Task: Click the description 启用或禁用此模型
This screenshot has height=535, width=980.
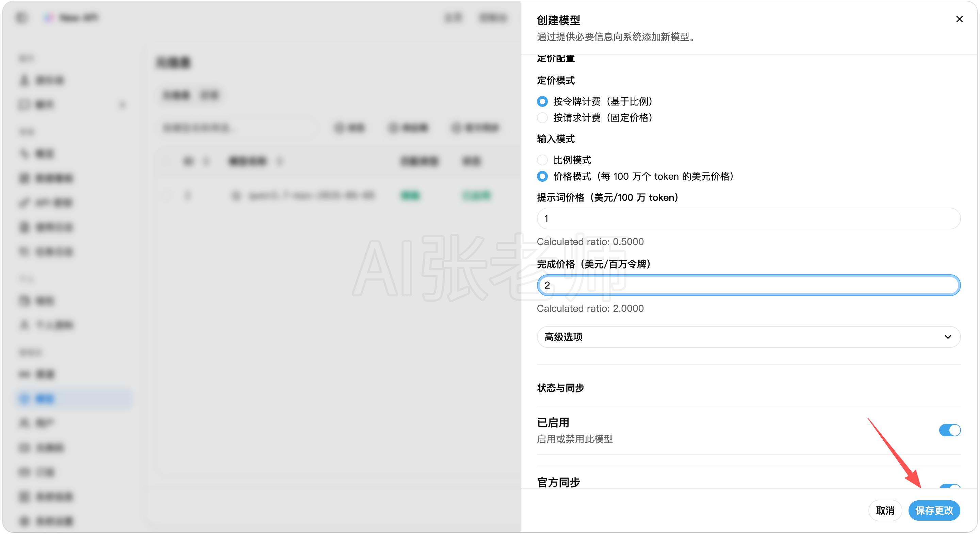Action: coord(575,439)
